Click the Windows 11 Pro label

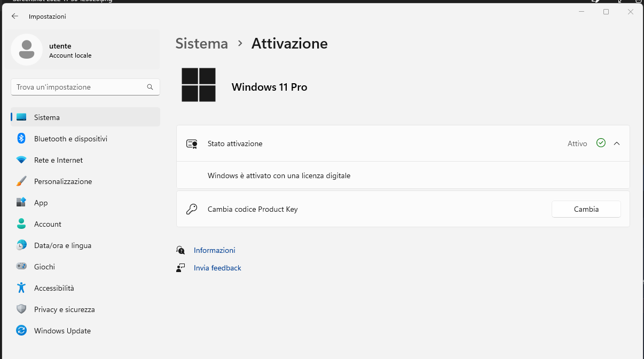pos(269,87)
